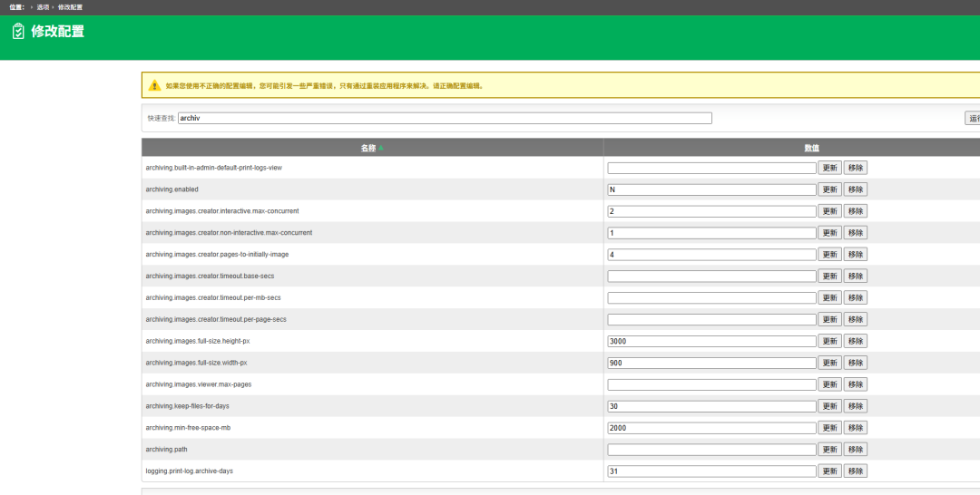Click the 选项 breadcrumb link
This screenshot has height=495, width=980.
point(43,7)
